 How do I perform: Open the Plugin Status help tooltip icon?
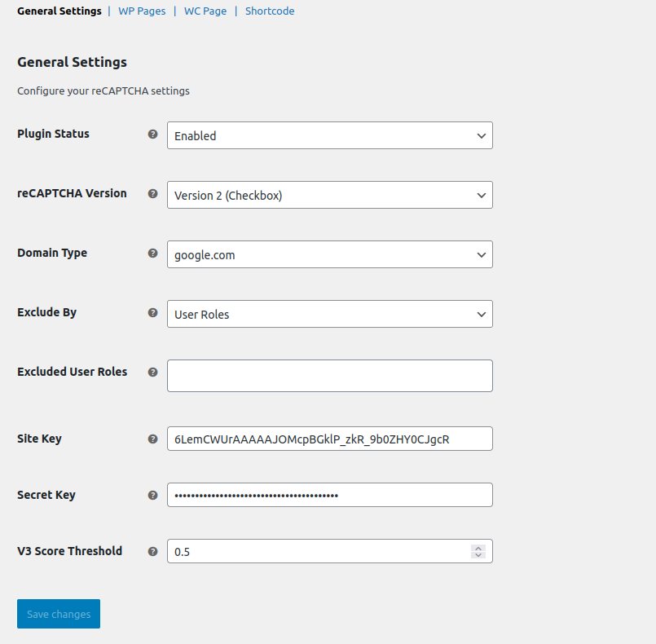(152, 135)
